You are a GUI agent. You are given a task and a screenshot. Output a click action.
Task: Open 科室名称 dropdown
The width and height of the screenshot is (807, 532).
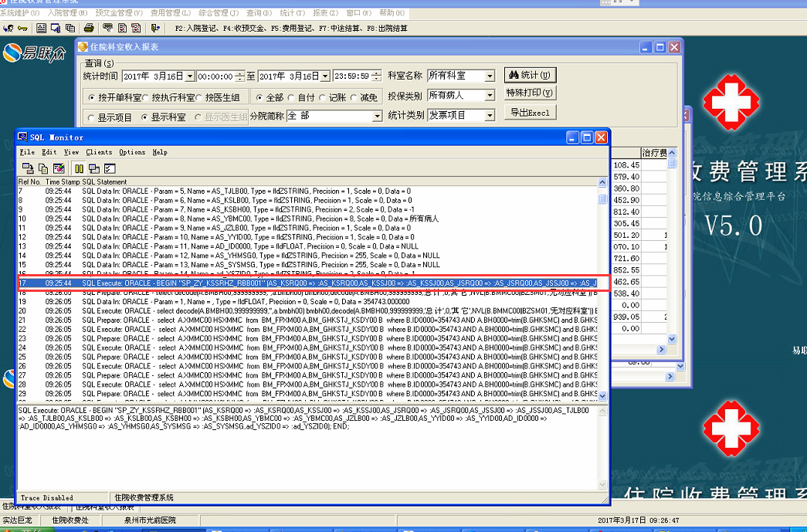490,76
